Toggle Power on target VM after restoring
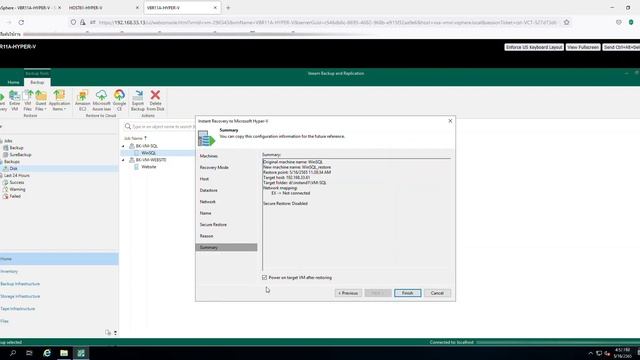Image resolution: width=640 pixels, height=360 pixels. click(264, 278)
